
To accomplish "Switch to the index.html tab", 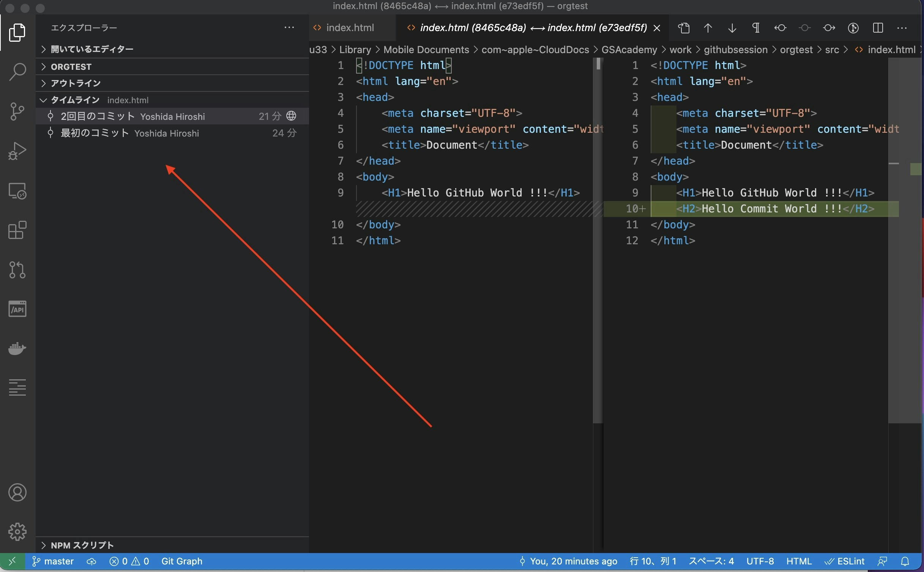I will [x=349, y=28].
